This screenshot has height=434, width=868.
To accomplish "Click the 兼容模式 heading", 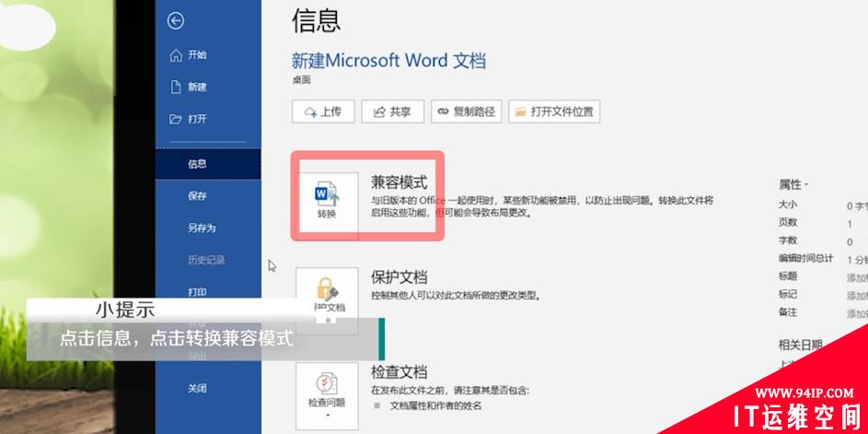I will 399,182.
